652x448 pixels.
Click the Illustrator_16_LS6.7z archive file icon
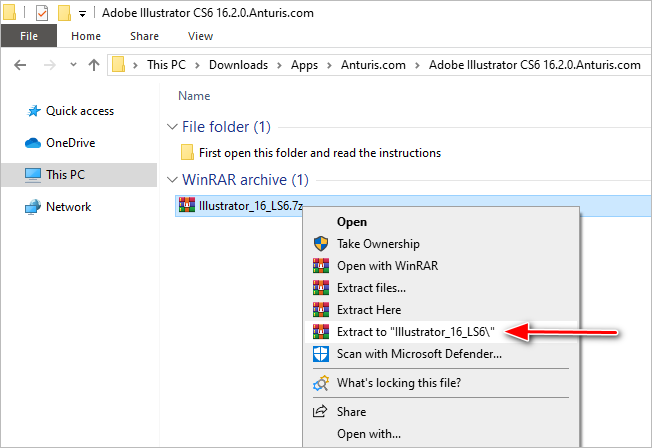click(x=186, y=205)
